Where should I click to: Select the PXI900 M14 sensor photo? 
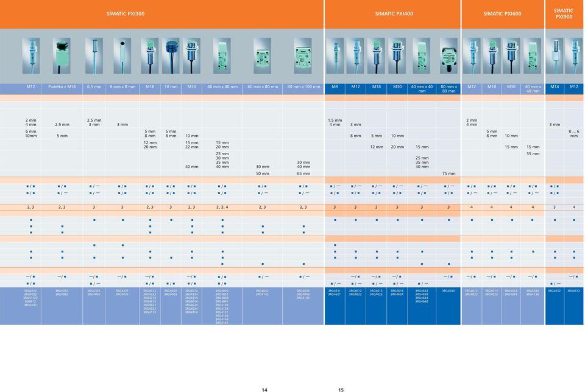click(555, 55)
